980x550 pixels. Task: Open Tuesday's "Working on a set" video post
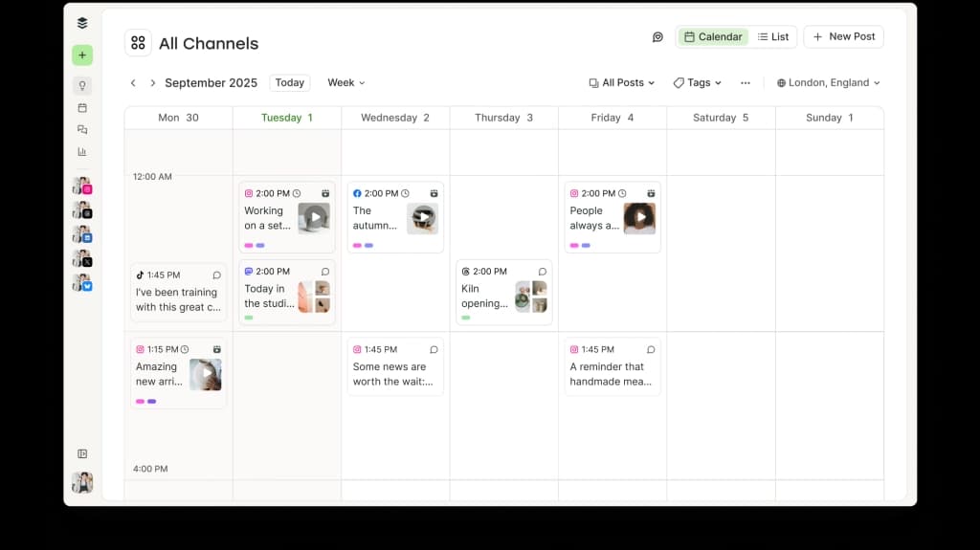287,217
